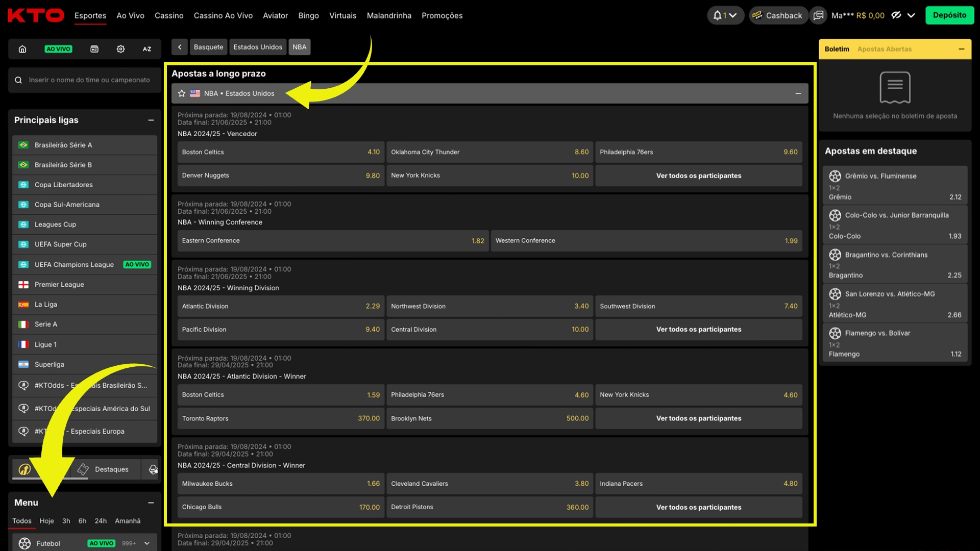Open the Malandrinha menu item
Image resolution: width=980 pixels, height=551 pixels.
(389, 15)
